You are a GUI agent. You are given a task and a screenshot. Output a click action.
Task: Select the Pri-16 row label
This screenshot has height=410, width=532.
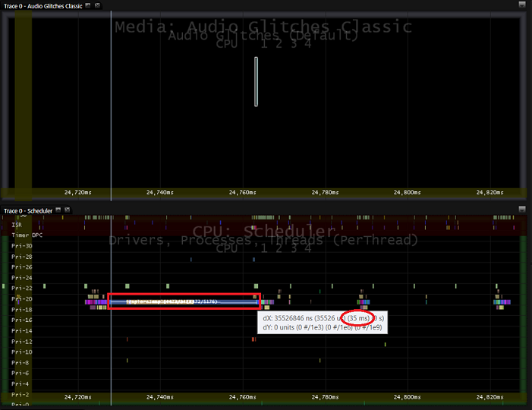22,320
